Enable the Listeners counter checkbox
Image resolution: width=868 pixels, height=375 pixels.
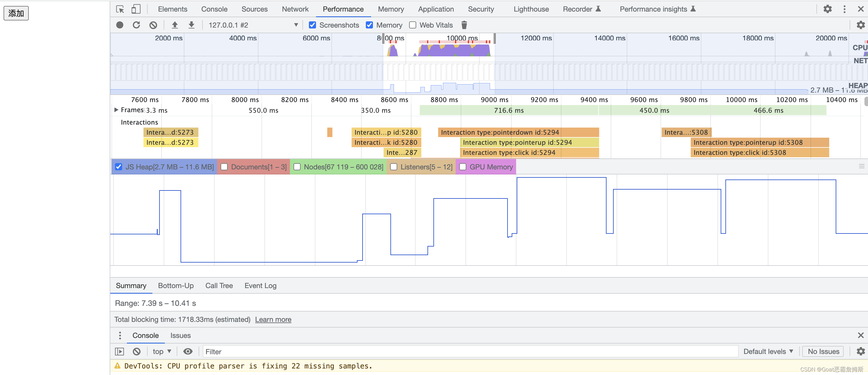click(394, 167)
